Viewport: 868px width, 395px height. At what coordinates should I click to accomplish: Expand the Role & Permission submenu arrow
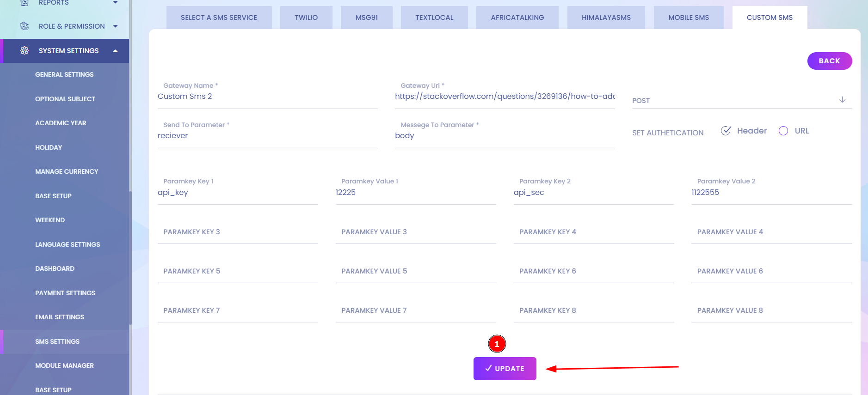(x=115, y=26)
